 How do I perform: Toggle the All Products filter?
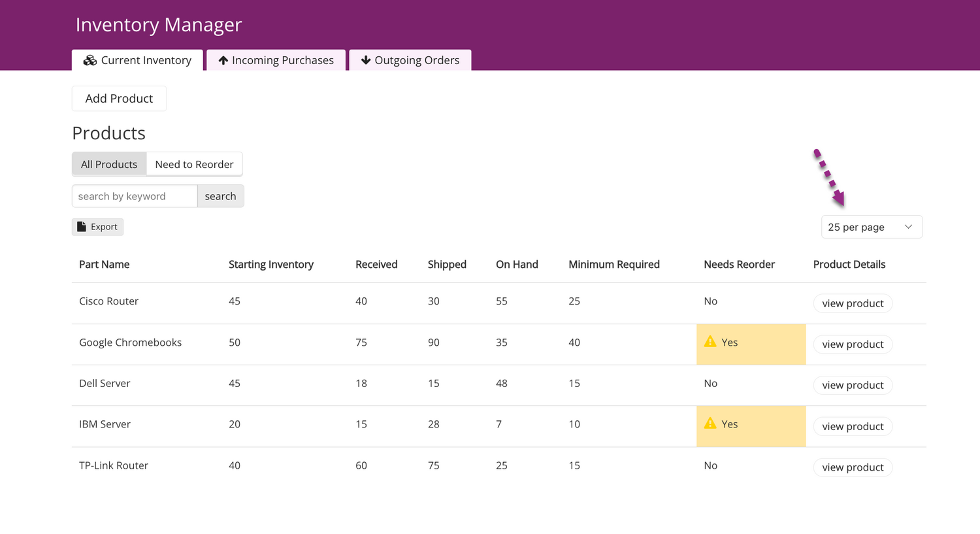click(x=109, y=164)
